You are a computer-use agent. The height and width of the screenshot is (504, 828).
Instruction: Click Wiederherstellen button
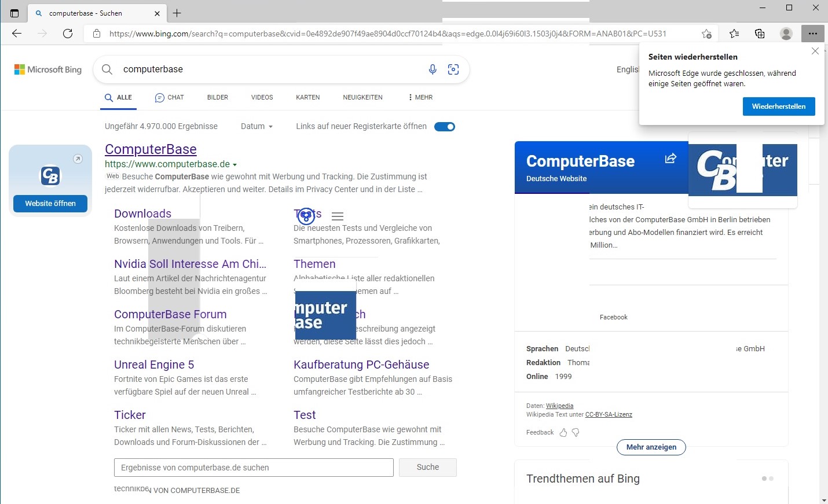tap(779, 106)
